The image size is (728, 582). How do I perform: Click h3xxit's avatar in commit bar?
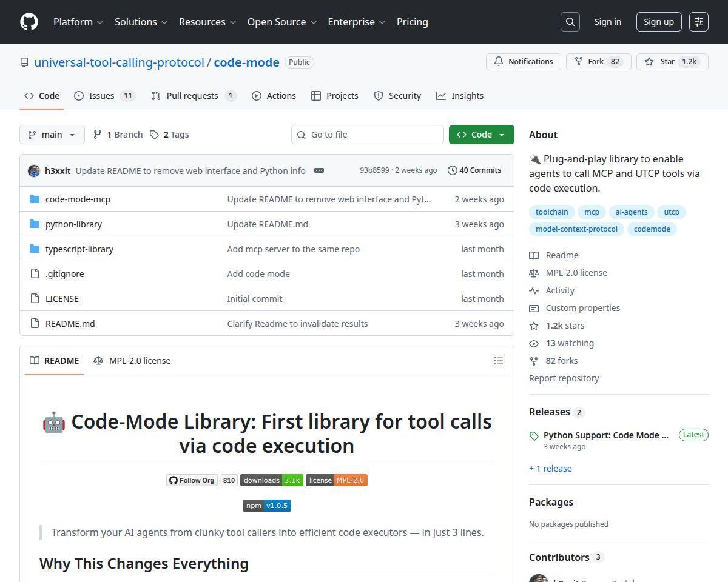point(34,170)
